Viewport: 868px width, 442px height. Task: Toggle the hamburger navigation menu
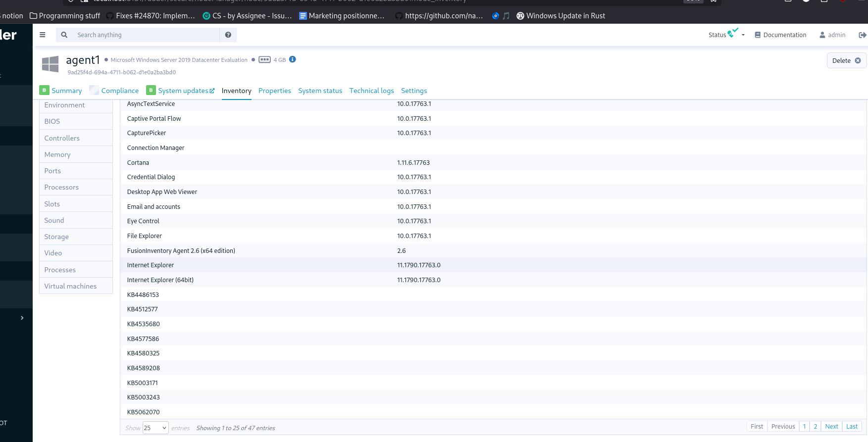[43, 35]
